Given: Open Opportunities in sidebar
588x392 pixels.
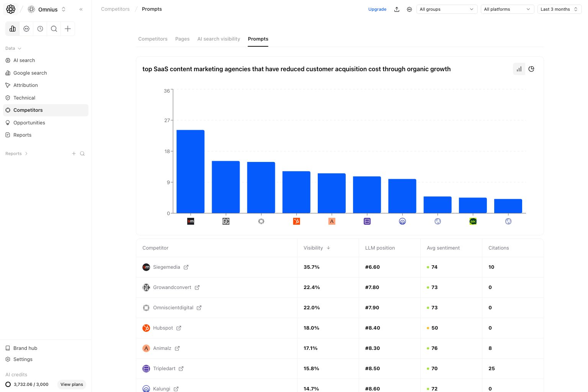Looking at the screenshot, I should coord(46,123).
